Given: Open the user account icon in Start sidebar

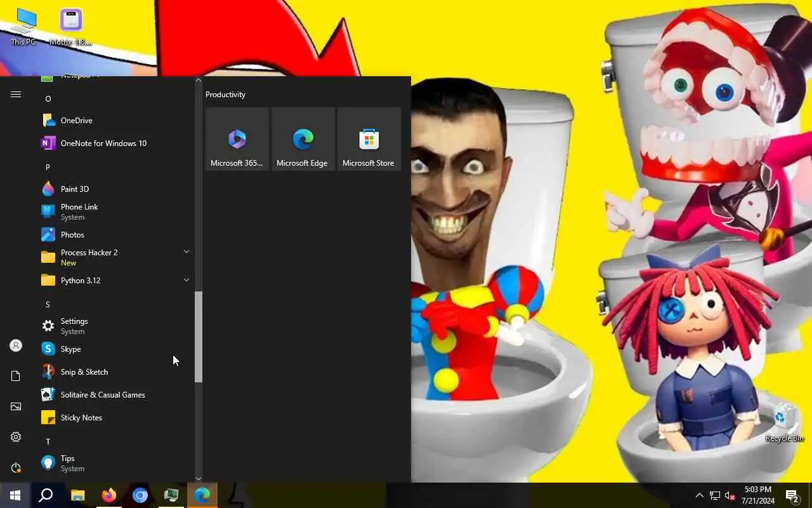Looking at the screenshot, I should (x=16, y=345).
